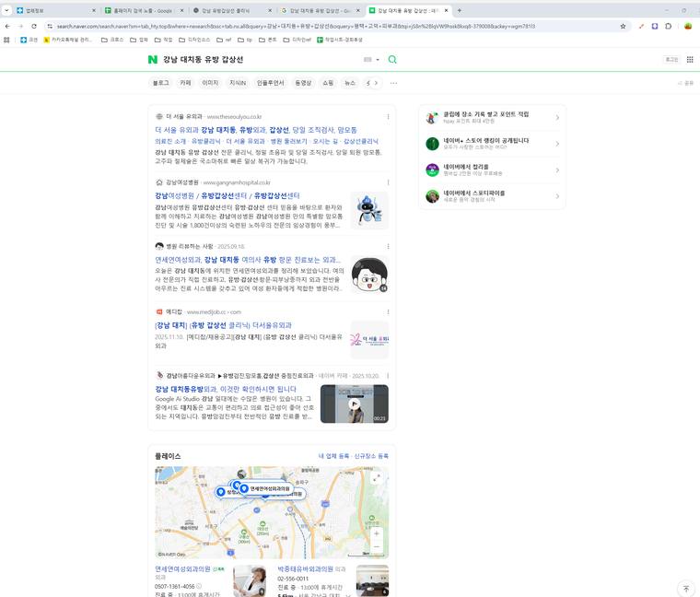
Task: Open 강남 대치동유방외과 cafe post title
Action: [x=226, y=389]
